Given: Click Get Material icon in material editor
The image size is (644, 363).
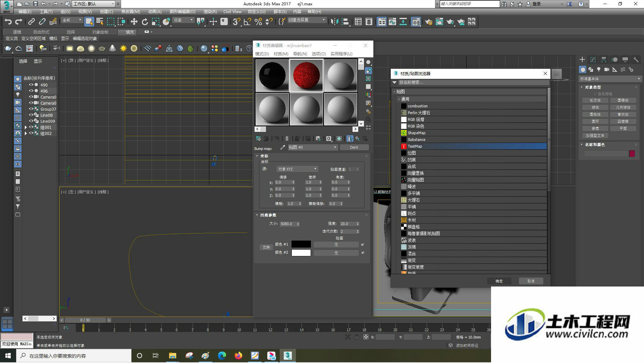Looking at the screenshot, I should pyautogui.click(x=258, y=139).
